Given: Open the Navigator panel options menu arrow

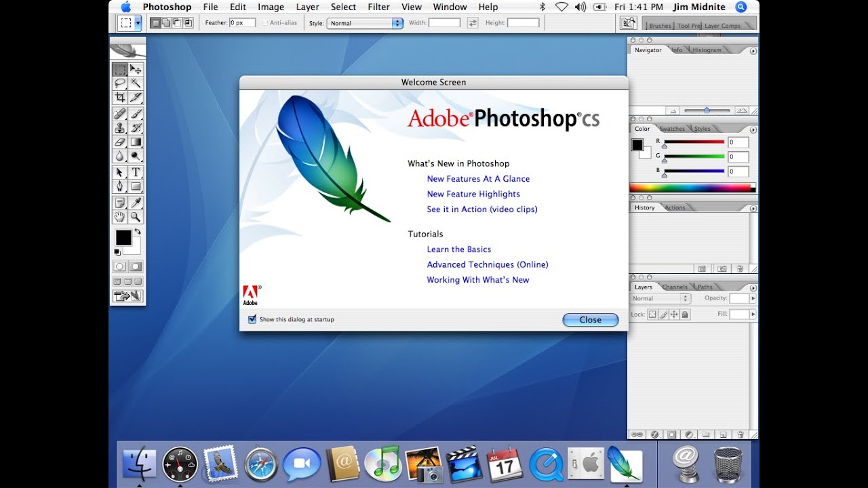Looking at the screenshot, I should [x=753, y=51].
